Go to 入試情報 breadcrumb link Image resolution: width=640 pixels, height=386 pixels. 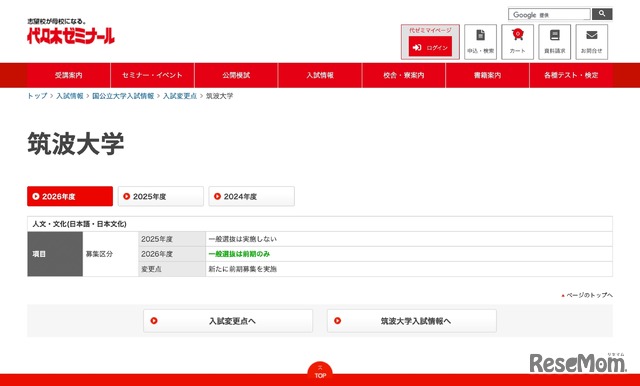pyautogui.click(x=70, y=96)
